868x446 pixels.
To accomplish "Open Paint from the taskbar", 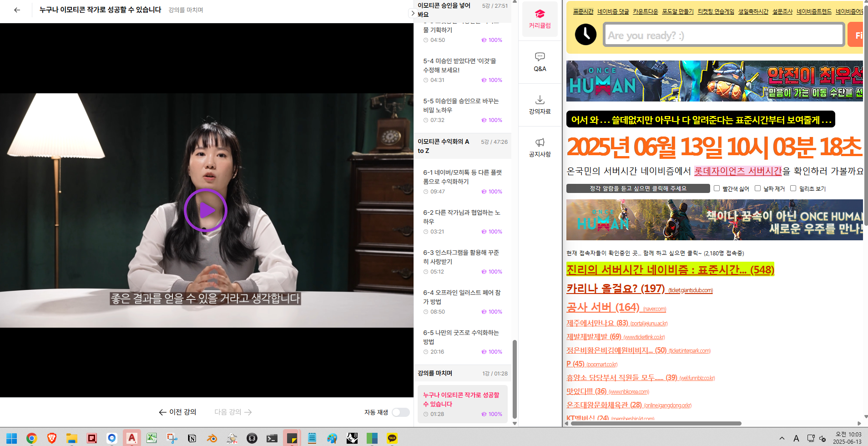I will coord(332,438).
